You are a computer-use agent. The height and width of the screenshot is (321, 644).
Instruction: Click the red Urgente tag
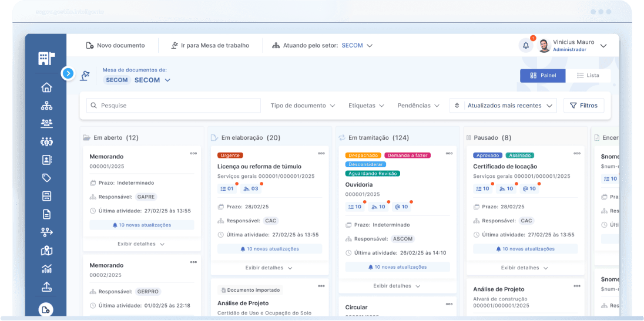tap(230, 156)
